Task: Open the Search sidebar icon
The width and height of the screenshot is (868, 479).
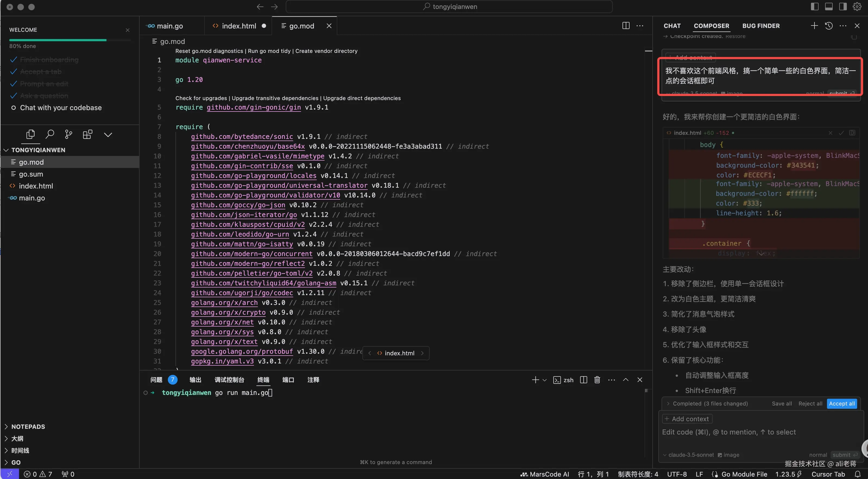Action: [49, 134]
